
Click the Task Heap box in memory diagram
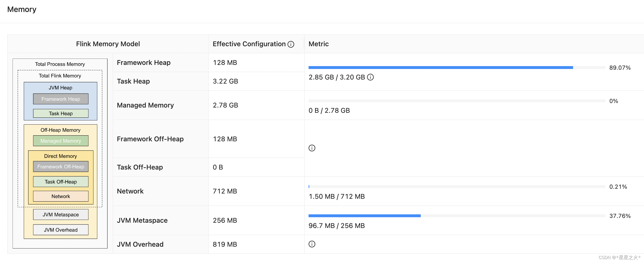(61, 114)
